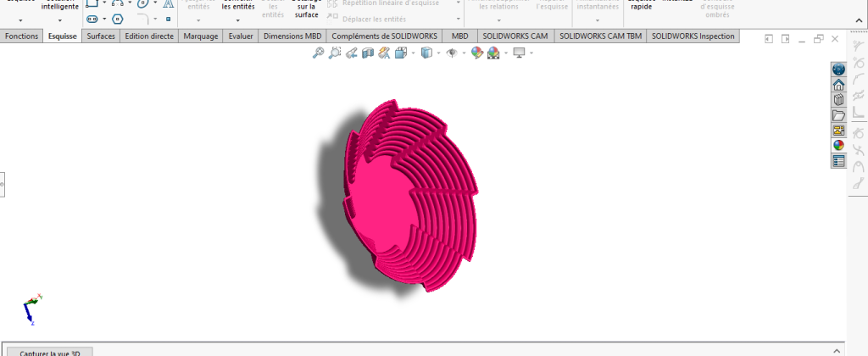Switch to the SOLIDWORKS CAM tab
This screenshot has height=356, width=868.
click(x=515, y=36)
